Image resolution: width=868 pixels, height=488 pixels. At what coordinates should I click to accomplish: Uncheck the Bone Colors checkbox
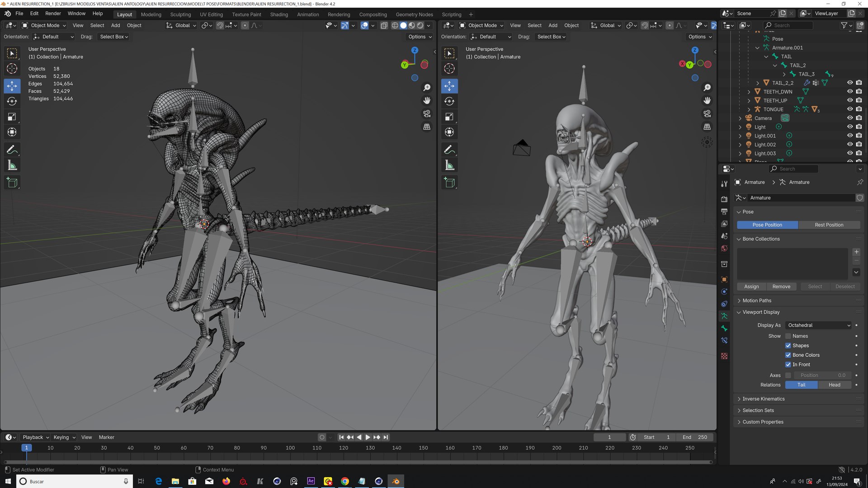(788, 355)
